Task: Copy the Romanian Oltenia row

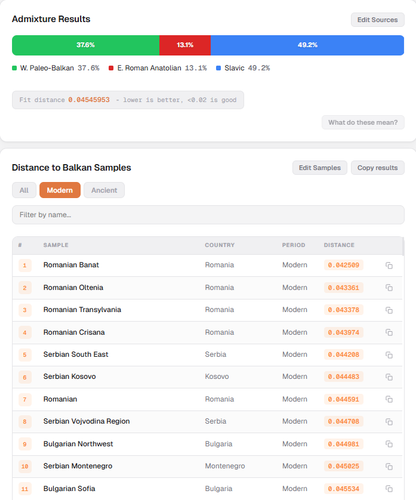Action: pos(389,288)
